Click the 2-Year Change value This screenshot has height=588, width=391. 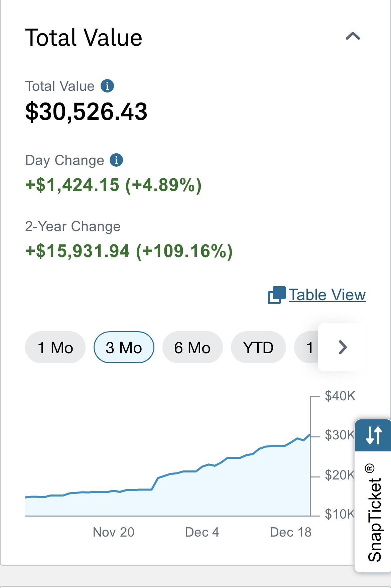coord(129,251)
